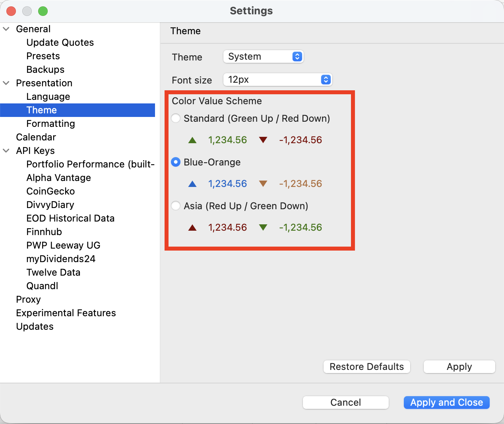Viewport: 504px width, 424px height.
Task: Go to Experimental Features settings
Action: (x=66, y=313)
